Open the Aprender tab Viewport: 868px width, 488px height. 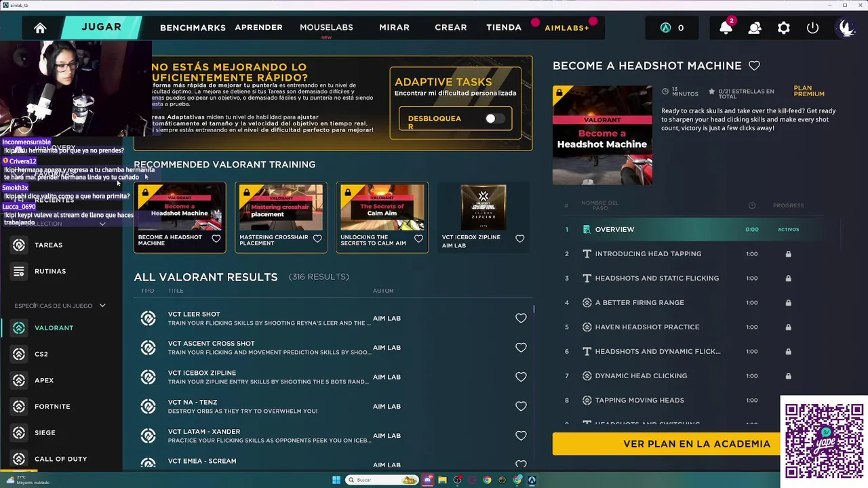[x=258, y=27]
